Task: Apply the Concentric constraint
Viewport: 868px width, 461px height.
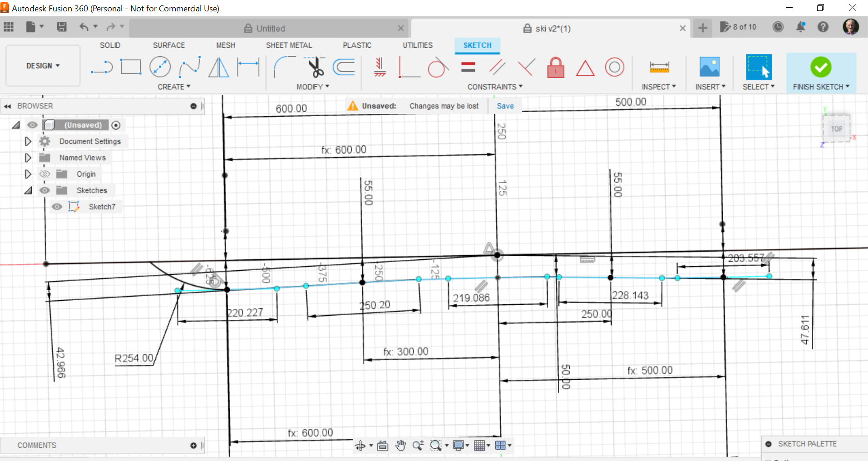Action: coord(614,68)
